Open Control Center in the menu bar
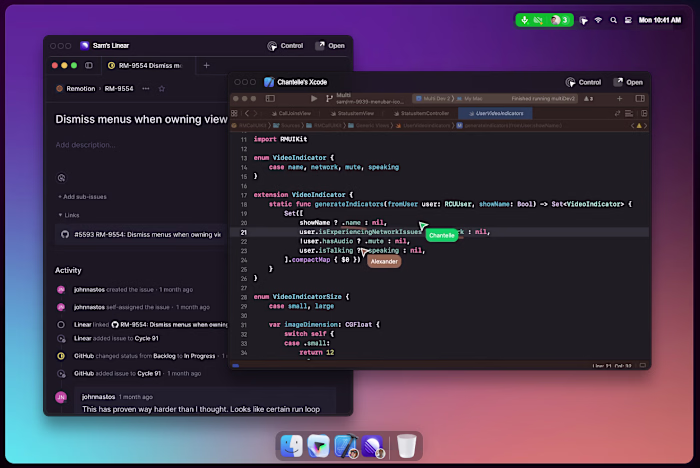This screenshot has height=468, width=700. coord(628,20)
